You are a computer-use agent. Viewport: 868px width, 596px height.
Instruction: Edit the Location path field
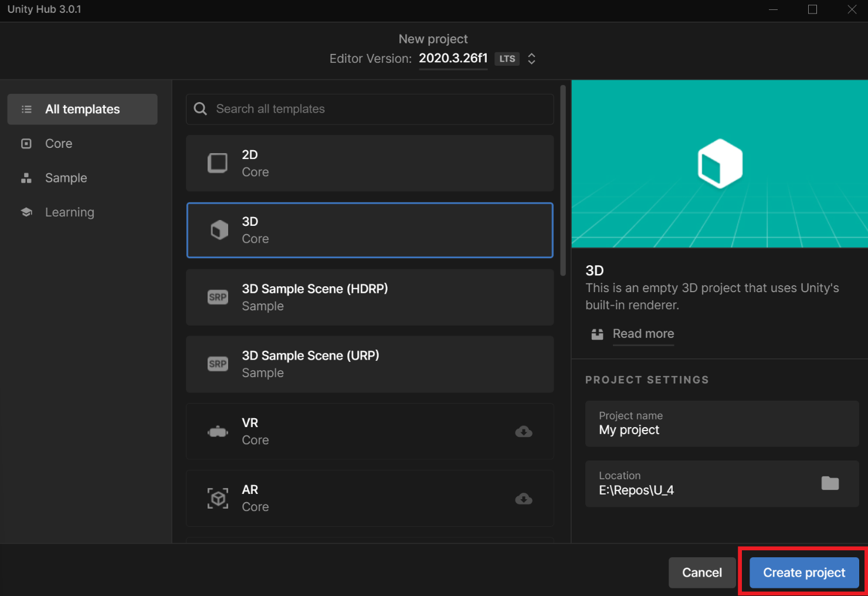722,483
